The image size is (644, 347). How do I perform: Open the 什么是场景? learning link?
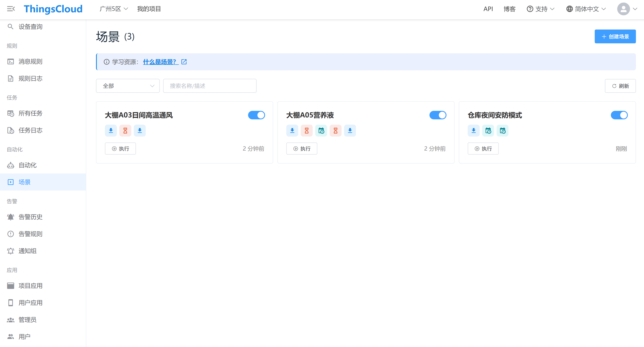tap(160, 62)
